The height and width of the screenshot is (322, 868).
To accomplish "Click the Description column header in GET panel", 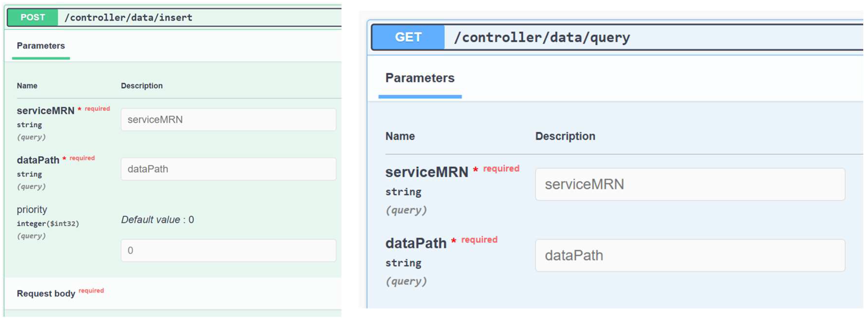I will (565, 136).
